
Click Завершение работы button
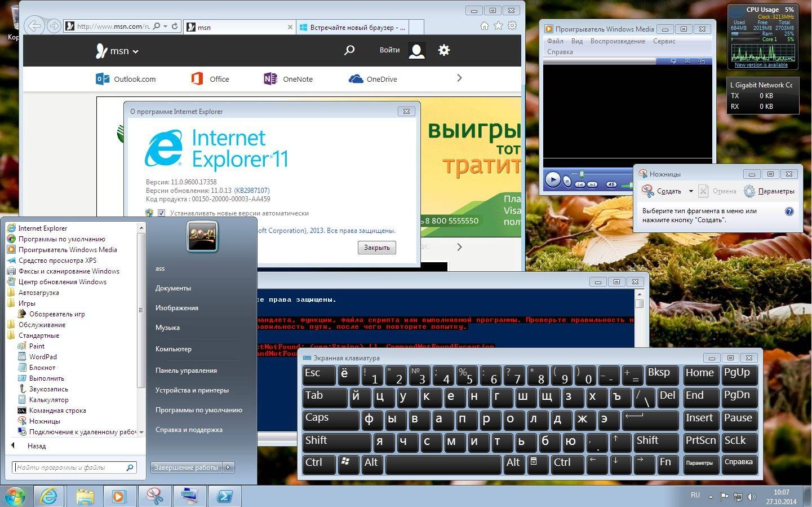click(x=187, y=467)
